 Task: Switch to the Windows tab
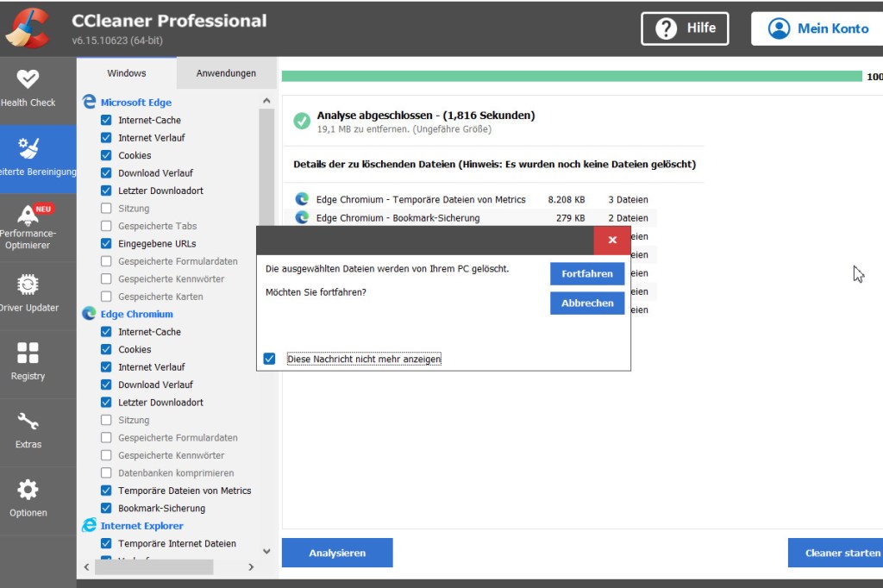tap(127, 73)
